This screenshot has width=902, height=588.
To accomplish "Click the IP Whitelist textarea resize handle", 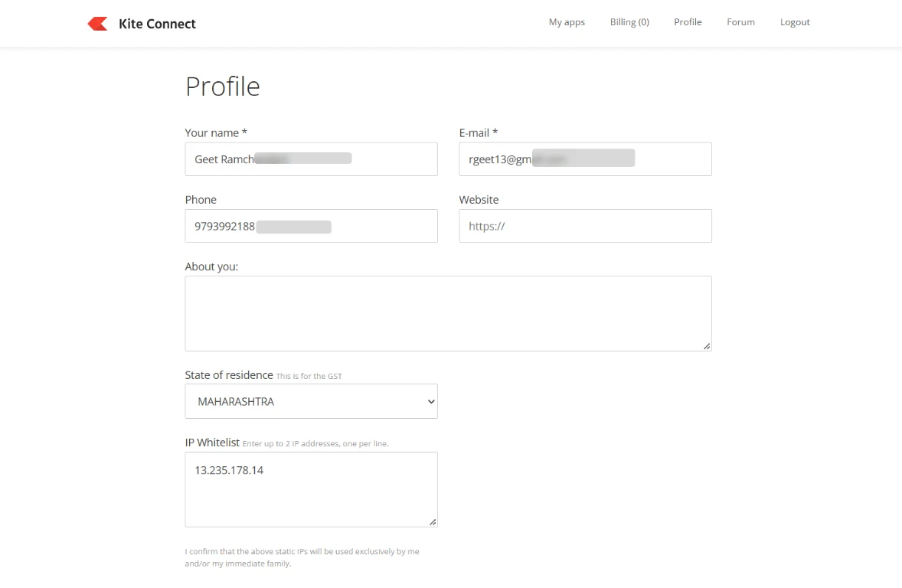I will pyautogui.click(x=433, y=522).
